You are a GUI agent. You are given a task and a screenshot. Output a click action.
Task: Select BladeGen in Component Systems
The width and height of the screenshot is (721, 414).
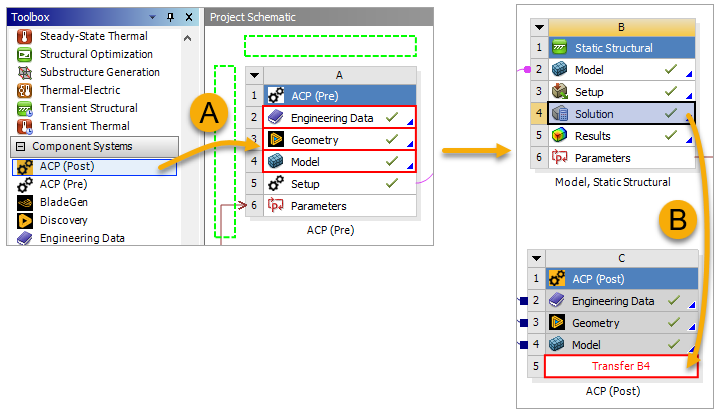63,202
